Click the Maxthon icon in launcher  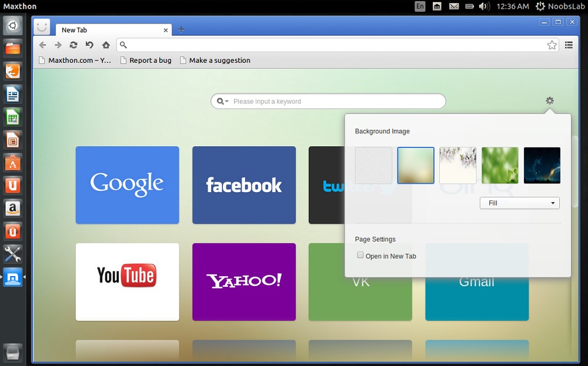[13, 277]
